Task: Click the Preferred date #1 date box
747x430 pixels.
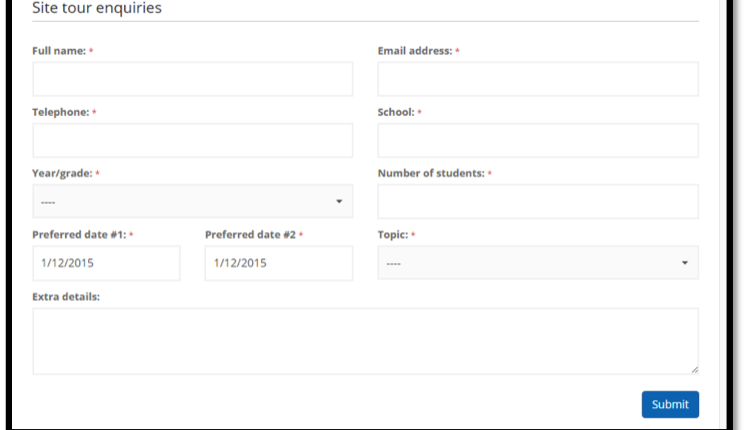Action: [106, 264]
